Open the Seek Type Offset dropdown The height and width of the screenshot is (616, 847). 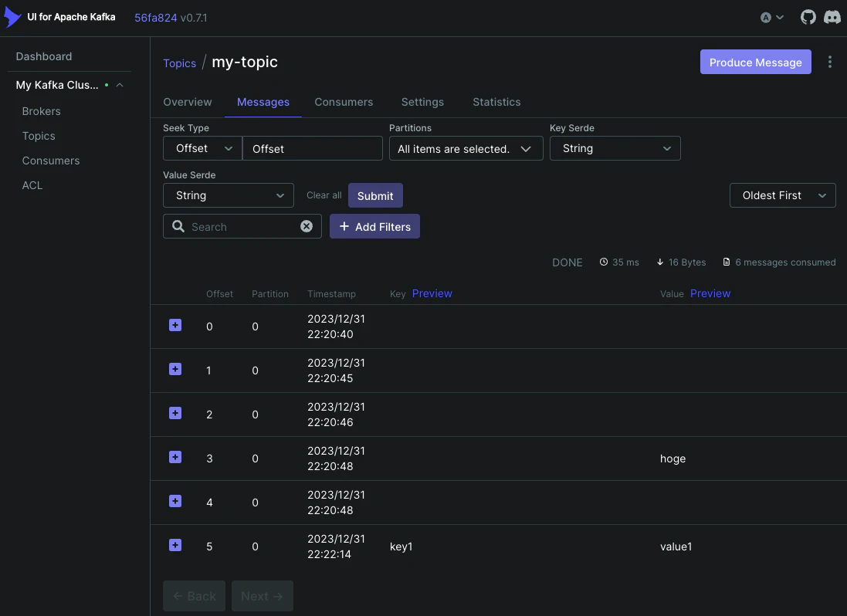tap(202, 148)
